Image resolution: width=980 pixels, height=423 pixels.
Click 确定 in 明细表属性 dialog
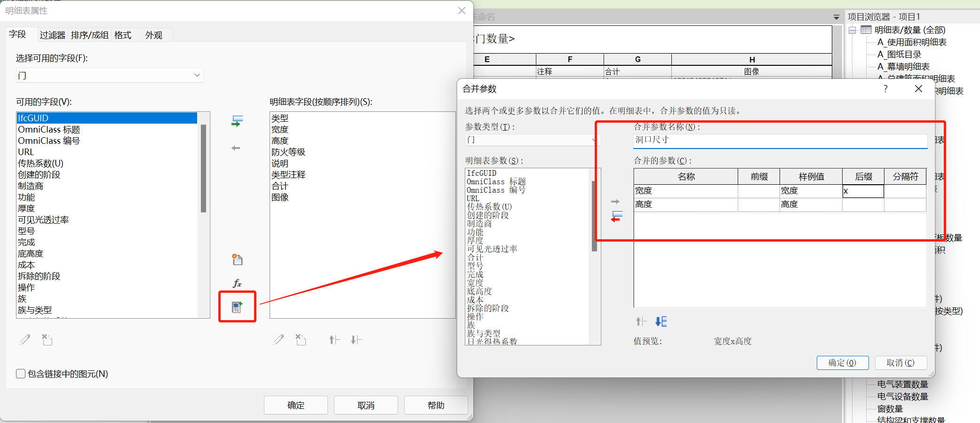[296, 405]
